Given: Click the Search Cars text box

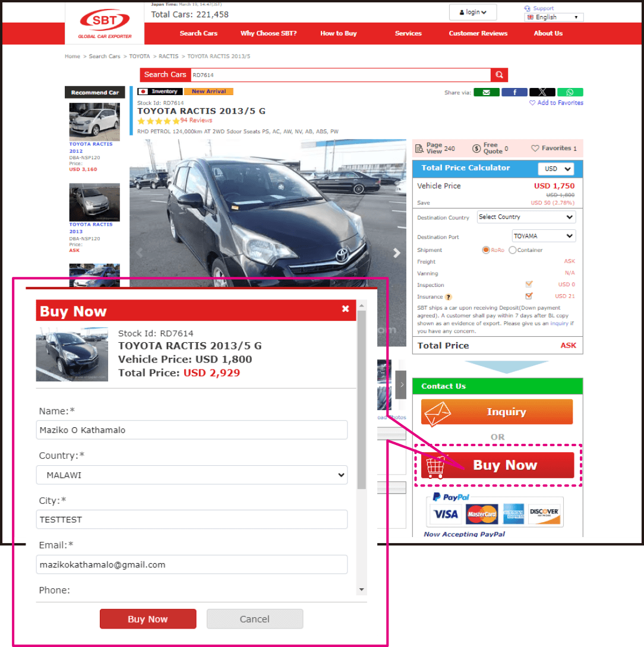Looking at the screenshot, I should click(341, 75).
